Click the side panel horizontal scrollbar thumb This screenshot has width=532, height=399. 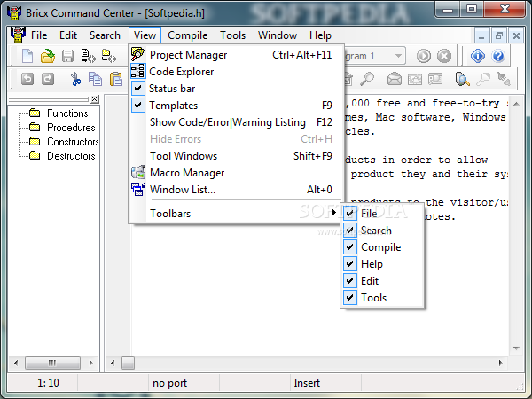[x=52, y=363]
